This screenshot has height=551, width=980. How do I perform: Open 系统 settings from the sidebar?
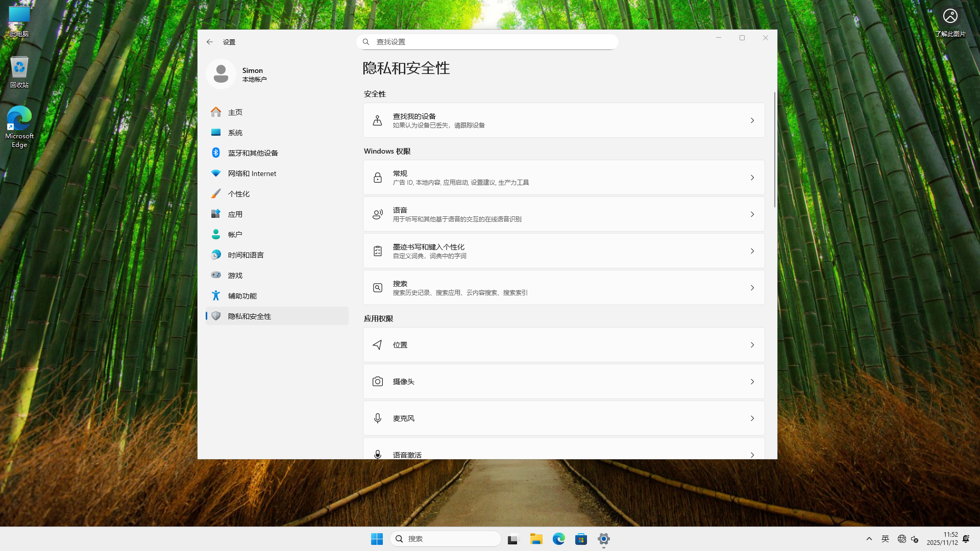(x=235, y=132)
